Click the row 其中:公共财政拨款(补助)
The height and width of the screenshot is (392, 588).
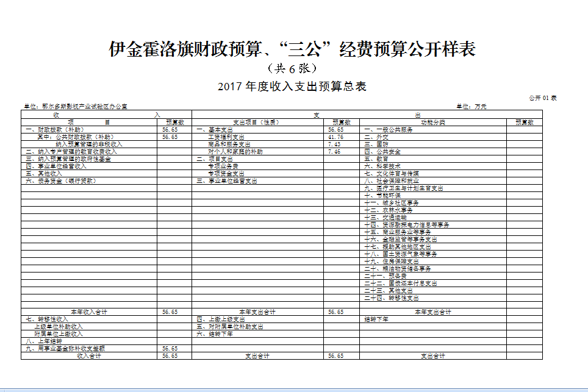89,137
